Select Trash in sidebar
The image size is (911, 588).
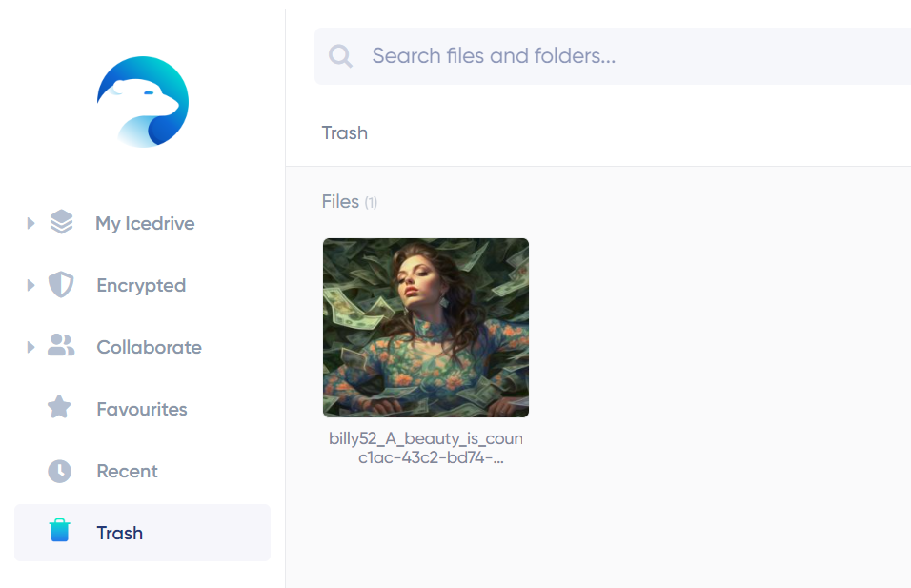tap(142, 533)
